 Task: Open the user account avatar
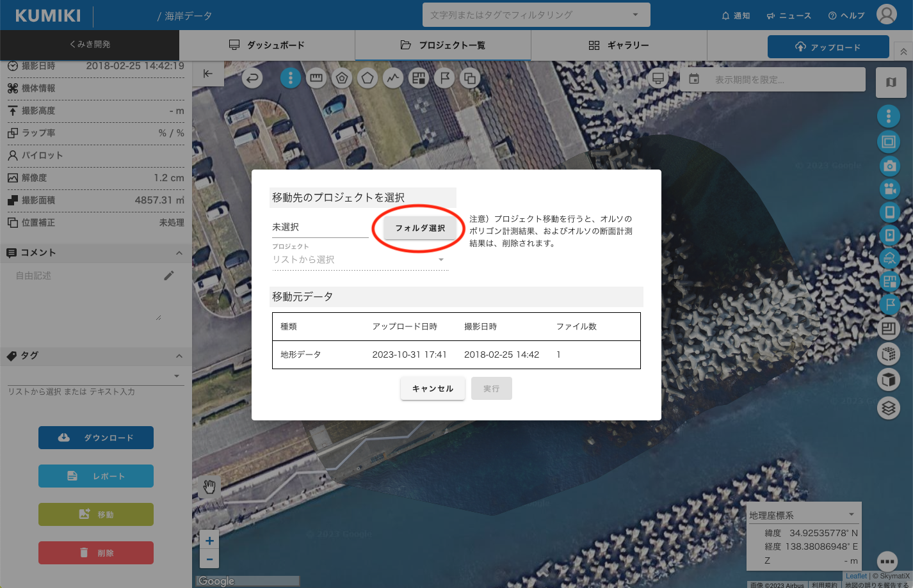tap(886, 15)
